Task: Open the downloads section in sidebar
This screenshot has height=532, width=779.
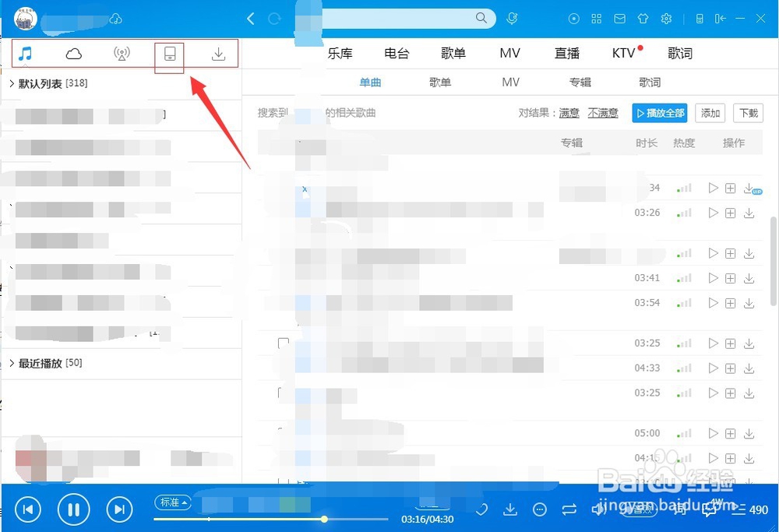Action: [x=217, y=55]
